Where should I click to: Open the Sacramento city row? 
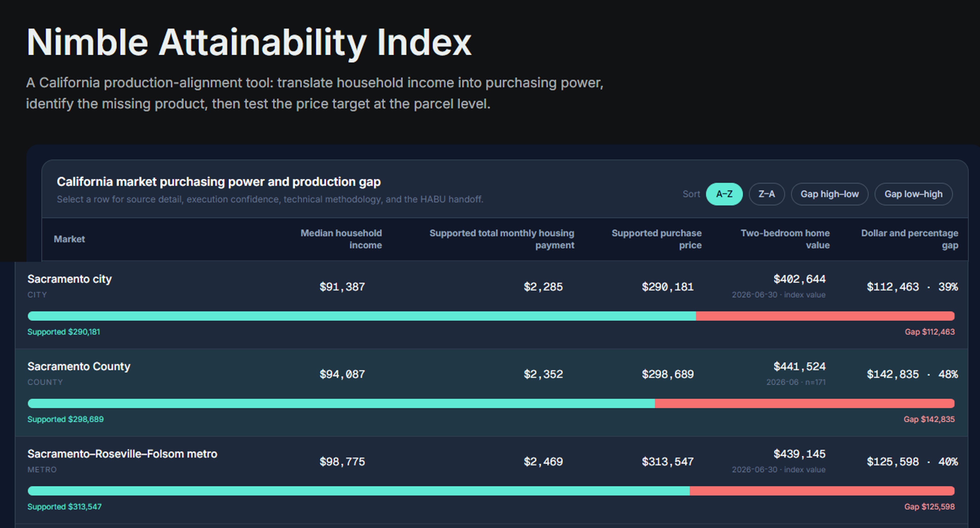(492, 305)
